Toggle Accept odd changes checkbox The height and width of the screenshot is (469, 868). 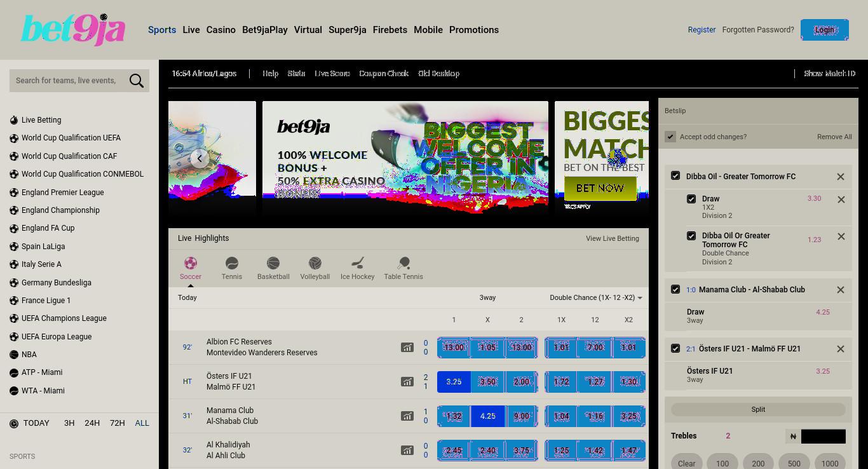[670, 137]
